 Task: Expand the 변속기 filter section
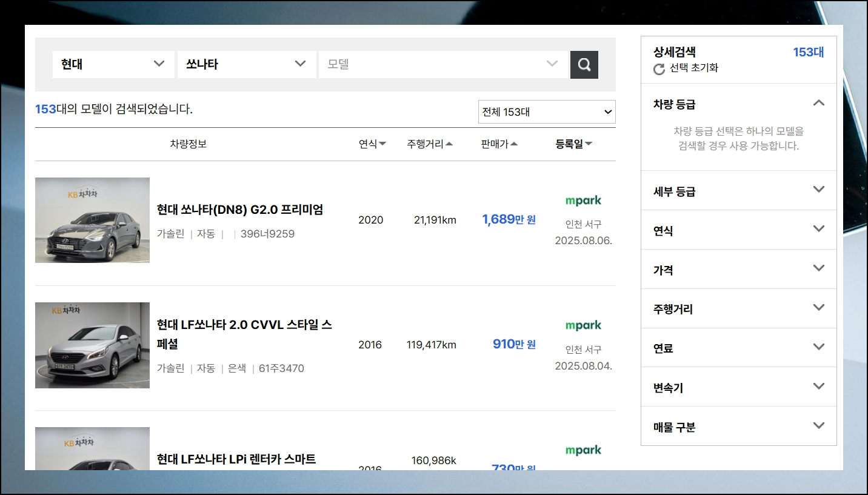(818, 387)
